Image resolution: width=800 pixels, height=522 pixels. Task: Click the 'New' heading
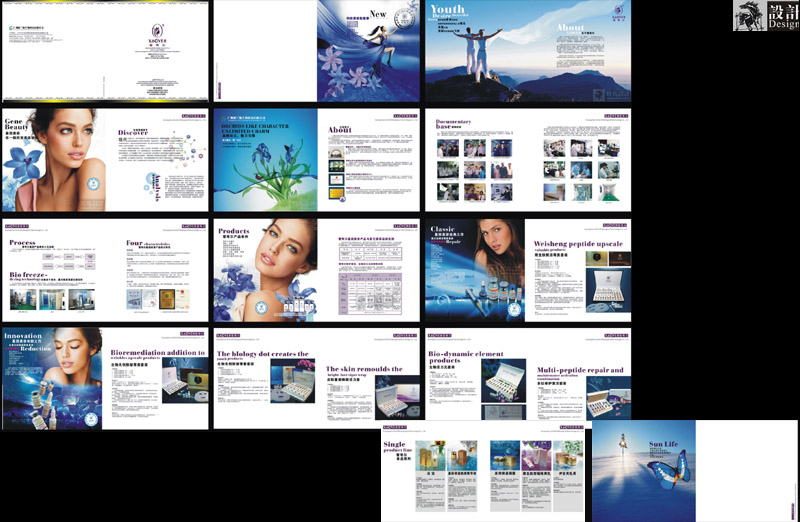click(378, 14)
